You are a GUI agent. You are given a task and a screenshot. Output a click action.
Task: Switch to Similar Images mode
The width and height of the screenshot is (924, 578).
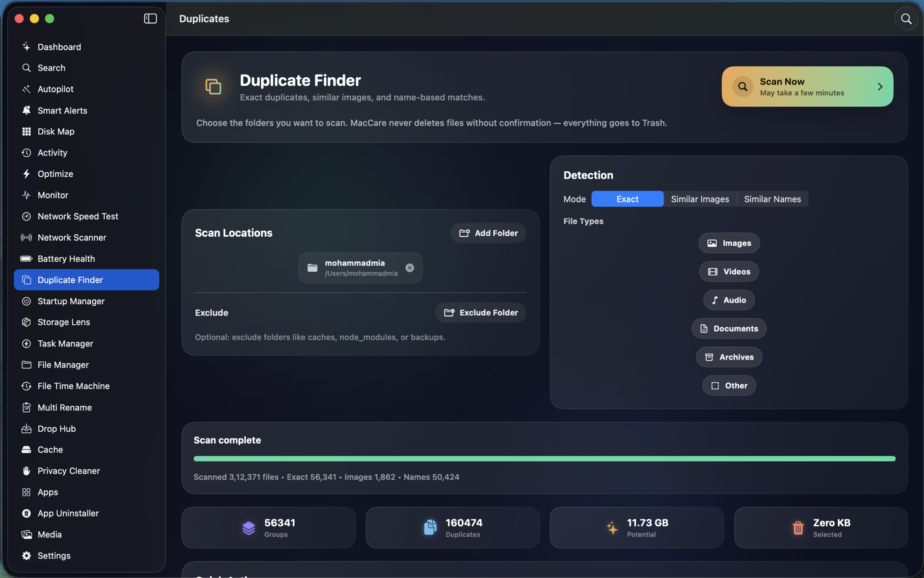(700, 199)
